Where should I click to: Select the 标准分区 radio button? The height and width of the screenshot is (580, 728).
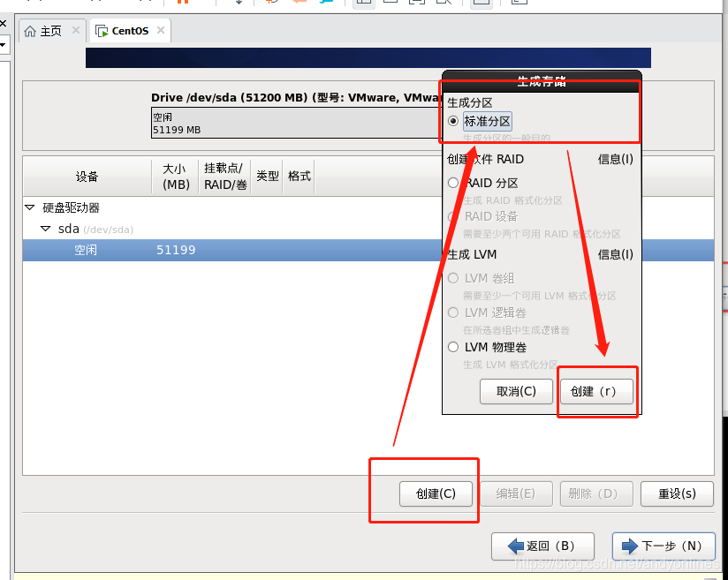click(x=453, y=121)
